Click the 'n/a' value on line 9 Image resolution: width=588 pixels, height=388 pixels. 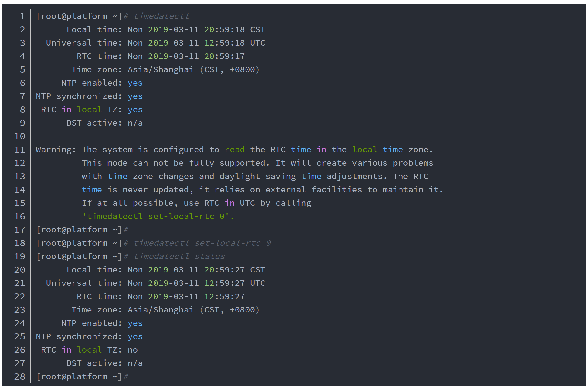[135, 123]
